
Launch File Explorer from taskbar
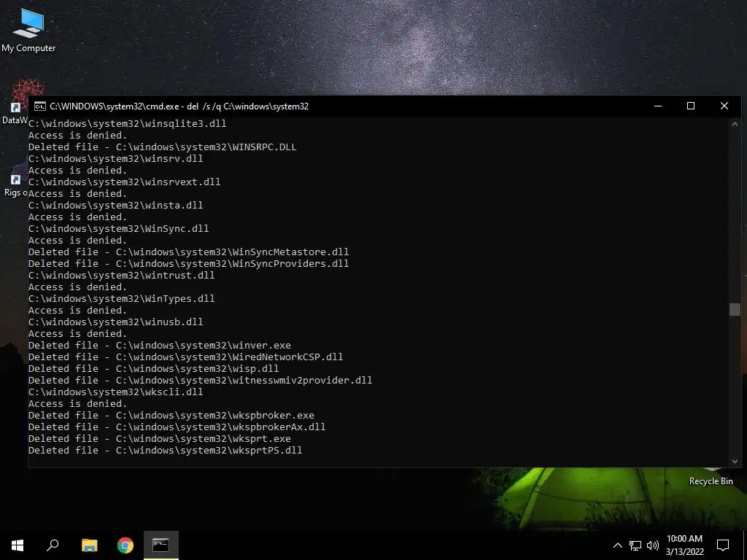point(89,545)
